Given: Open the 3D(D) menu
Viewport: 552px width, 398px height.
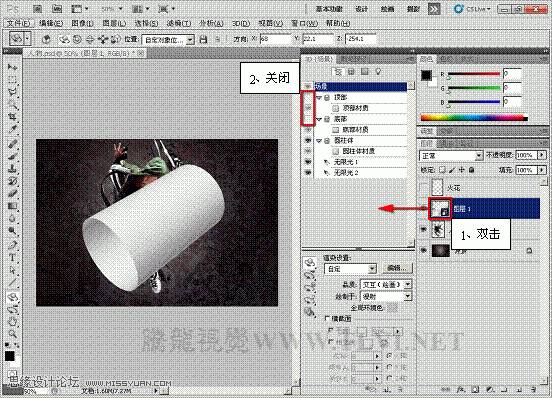Looking at the screenshot, I should pos(241,24).
